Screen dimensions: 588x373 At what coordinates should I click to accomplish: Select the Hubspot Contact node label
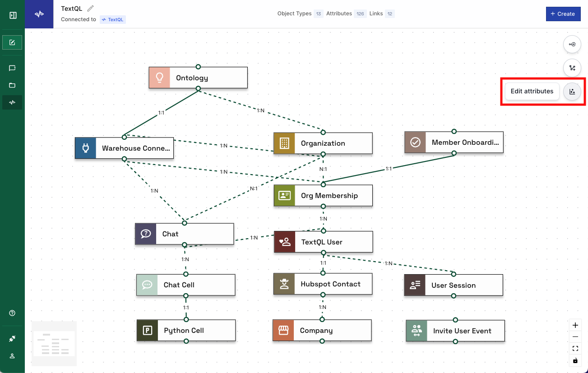click(331, 284)
